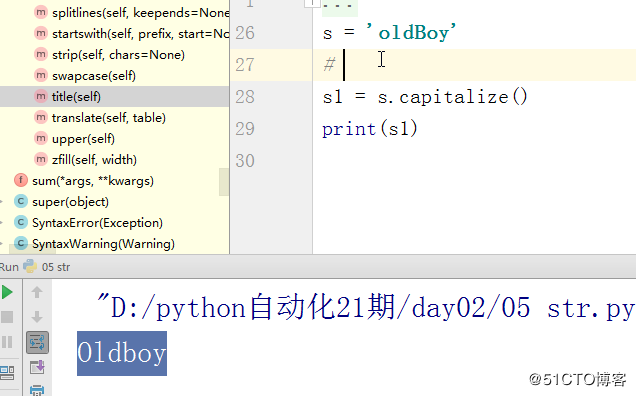
Task: Click method icon beside title(self)
Action: click(41, 96)
